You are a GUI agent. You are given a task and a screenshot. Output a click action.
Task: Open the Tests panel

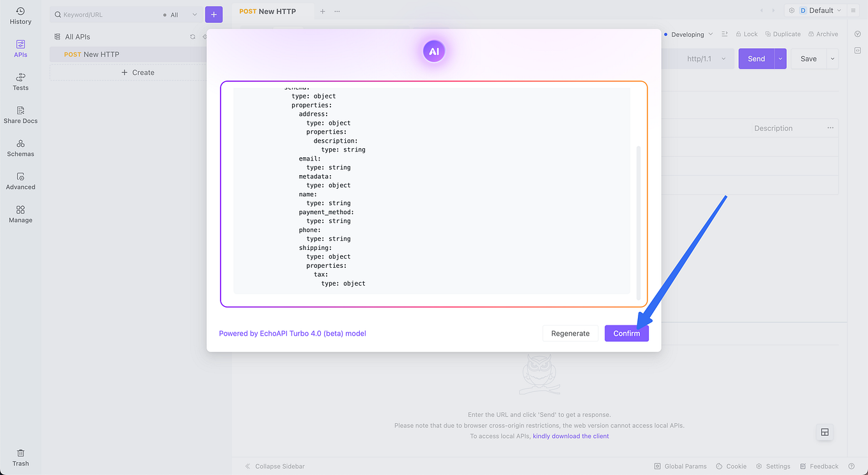coord(20,81)
